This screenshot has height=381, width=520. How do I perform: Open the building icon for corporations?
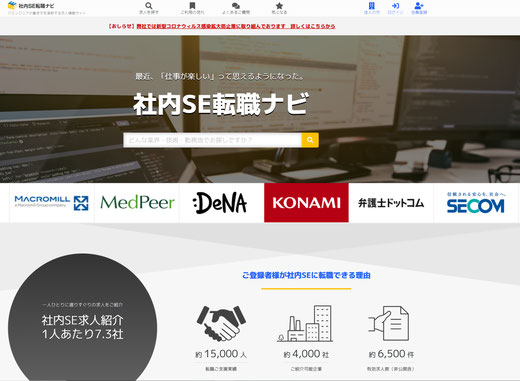click(x=372, y=6)
